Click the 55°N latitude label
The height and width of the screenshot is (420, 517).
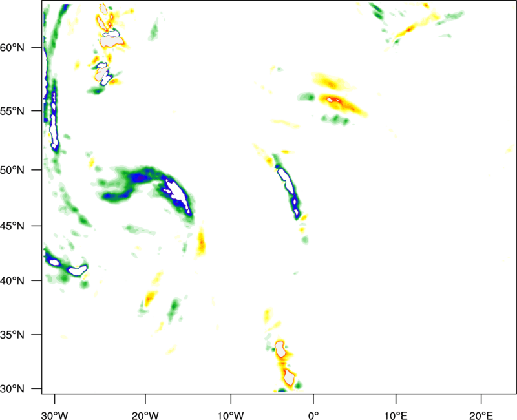coord(12,111)
